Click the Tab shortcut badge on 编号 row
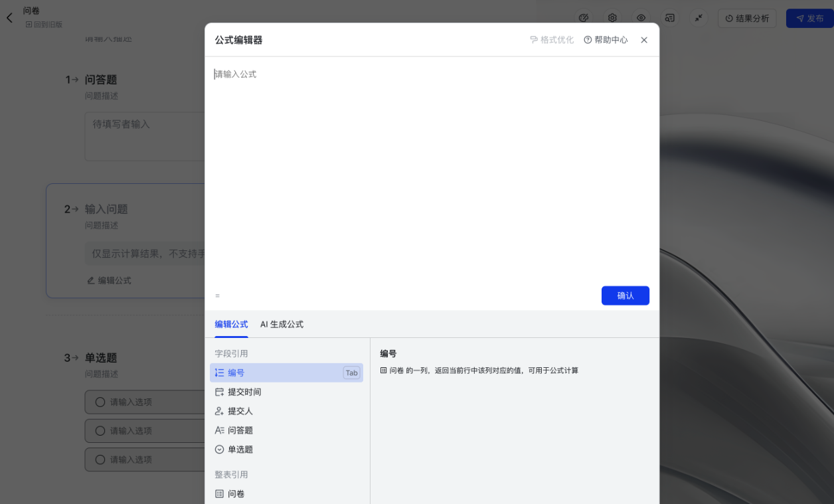Viewport: 834px width, 504px height. (351, 373)
